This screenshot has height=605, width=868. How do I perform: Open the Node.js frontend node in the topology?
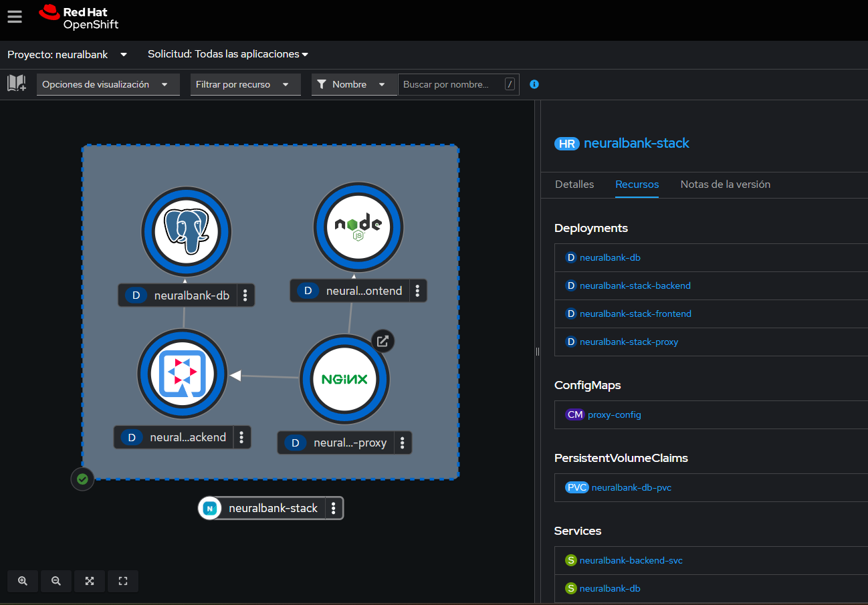(x=358, y=227)
